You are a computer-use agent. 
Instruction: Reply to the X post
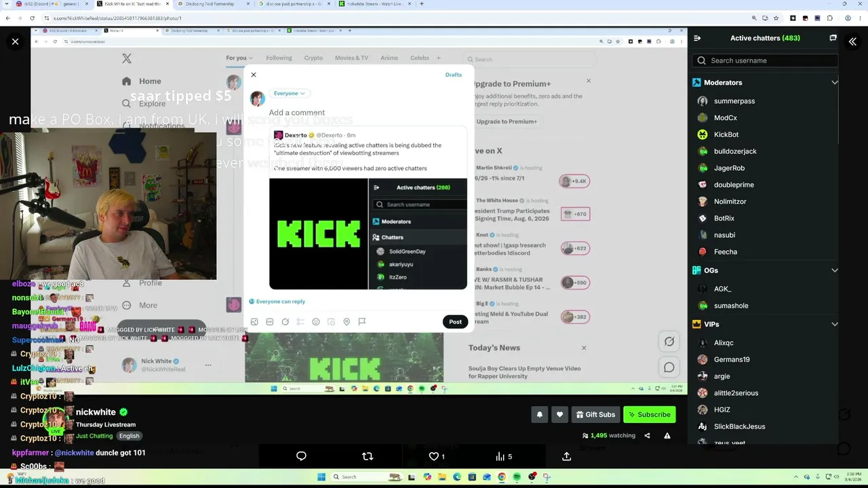click(301, 456)
